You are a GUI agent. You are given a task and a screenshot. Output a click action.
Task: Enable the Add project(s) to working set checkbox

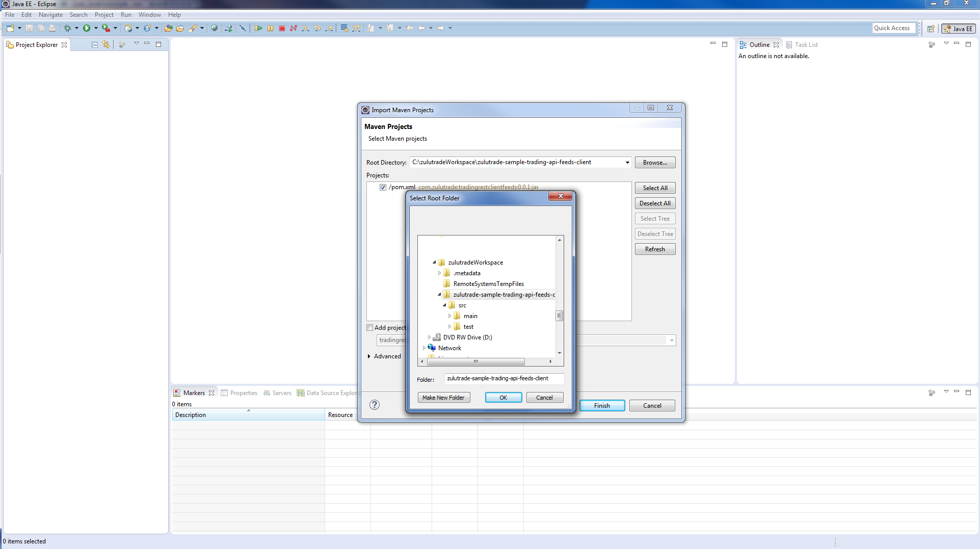(370, 328)
